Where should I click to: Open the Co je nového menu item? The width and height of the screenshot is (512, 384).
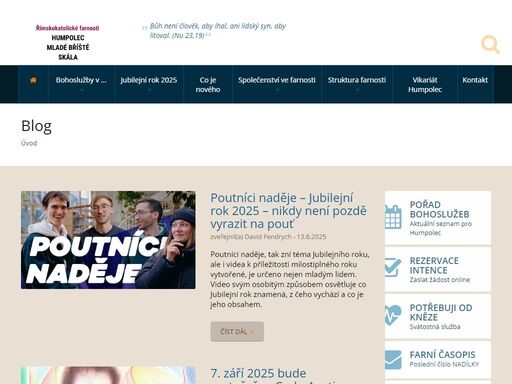[208, 84]
